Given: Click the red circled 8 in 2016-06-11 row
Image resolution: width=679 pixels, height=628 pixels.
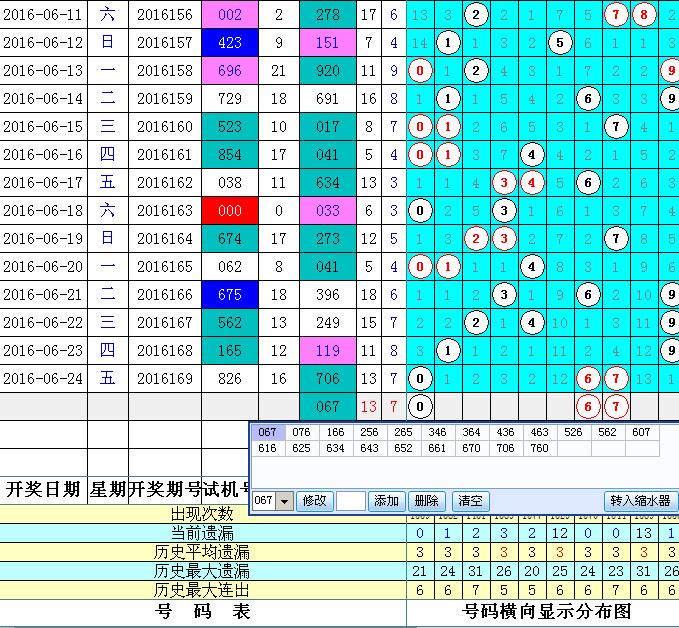Looking at the screenshot, I should [x=644, y=15].
